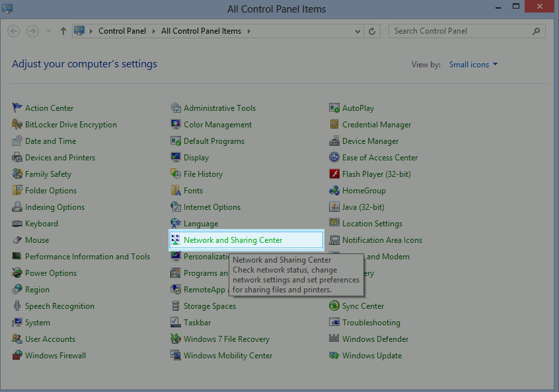Click the Action Center flag icon

pyautogui.click(x=17, y=108)
